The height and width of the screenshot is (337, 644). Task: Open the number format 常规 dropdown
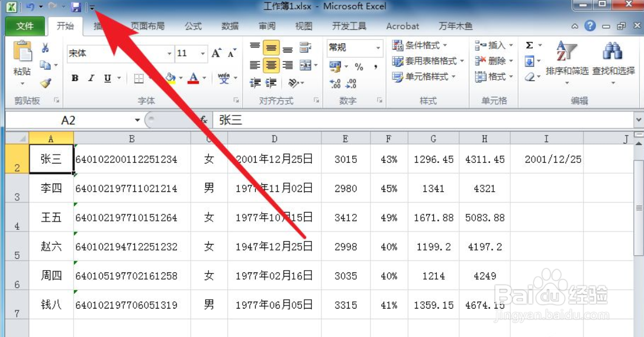pos(378,47)
